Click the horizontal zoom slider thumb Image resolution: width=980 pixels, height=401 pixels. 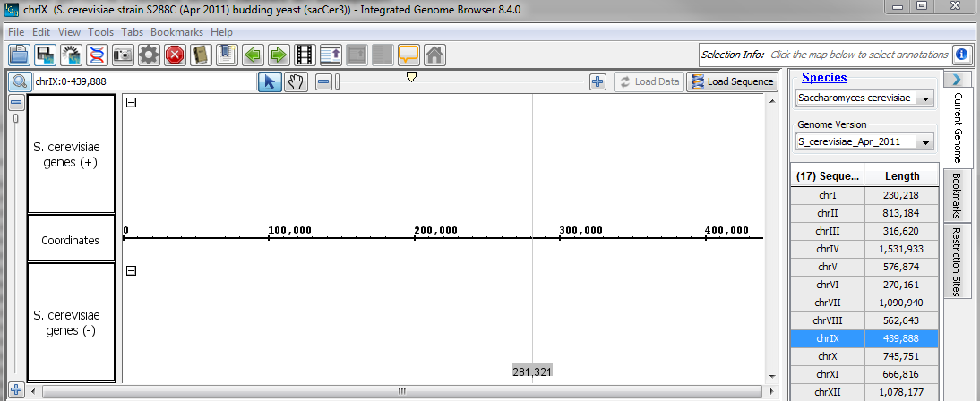(411, 78)
